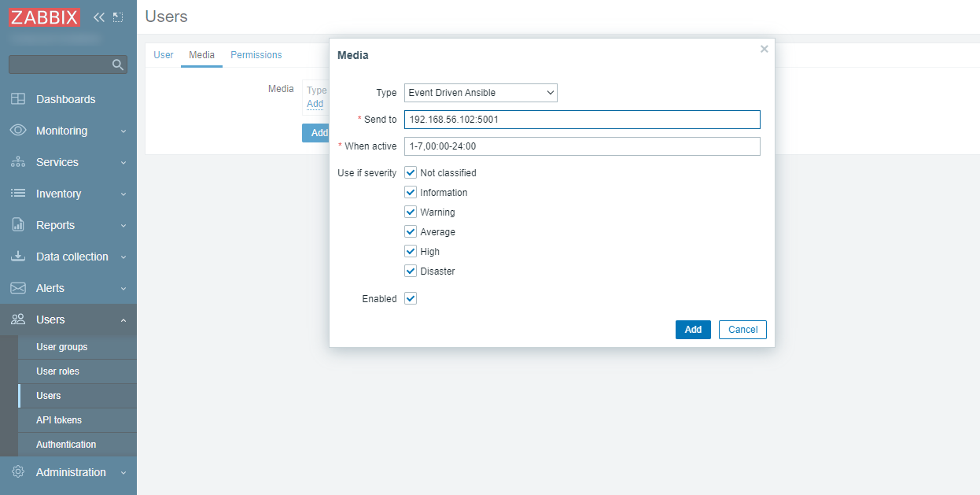Toggle the Disaster severity checkbox
Screen dimensions: 980x495
pyautogui.click(x=411, y=271)
